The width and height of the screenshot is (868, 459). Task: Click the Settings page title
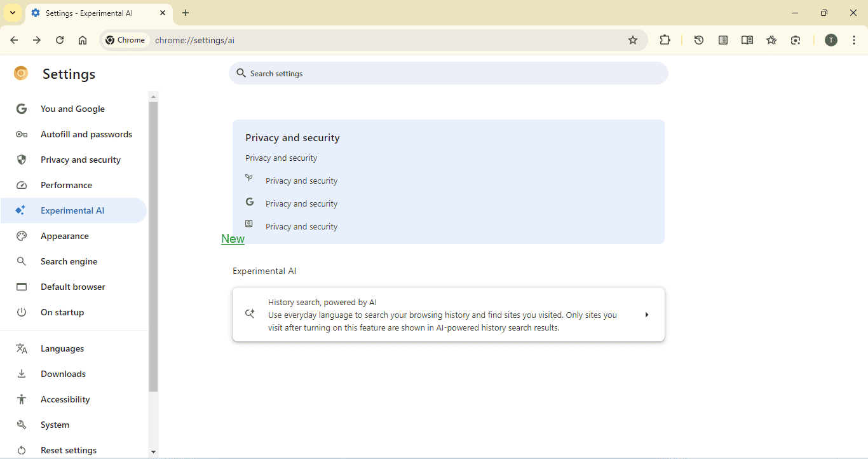coord(69,74)
